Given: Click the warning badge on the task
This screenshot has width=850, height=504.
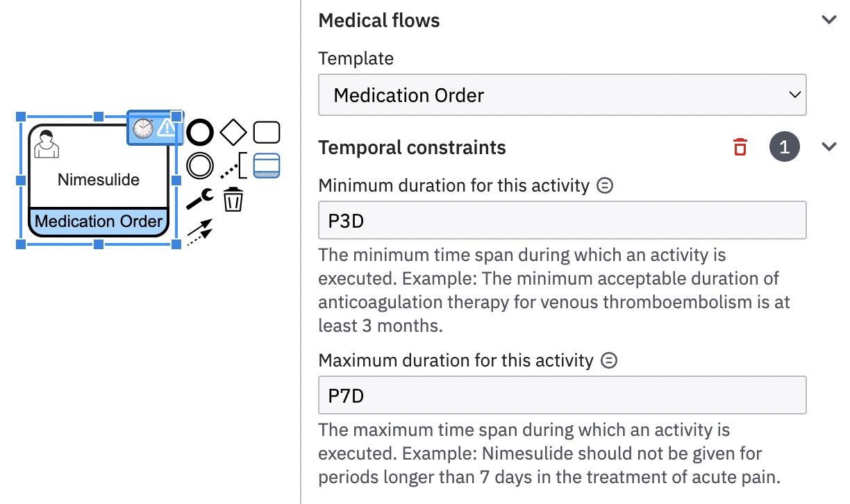Looking at the screenshot, I should pos(165,128).
